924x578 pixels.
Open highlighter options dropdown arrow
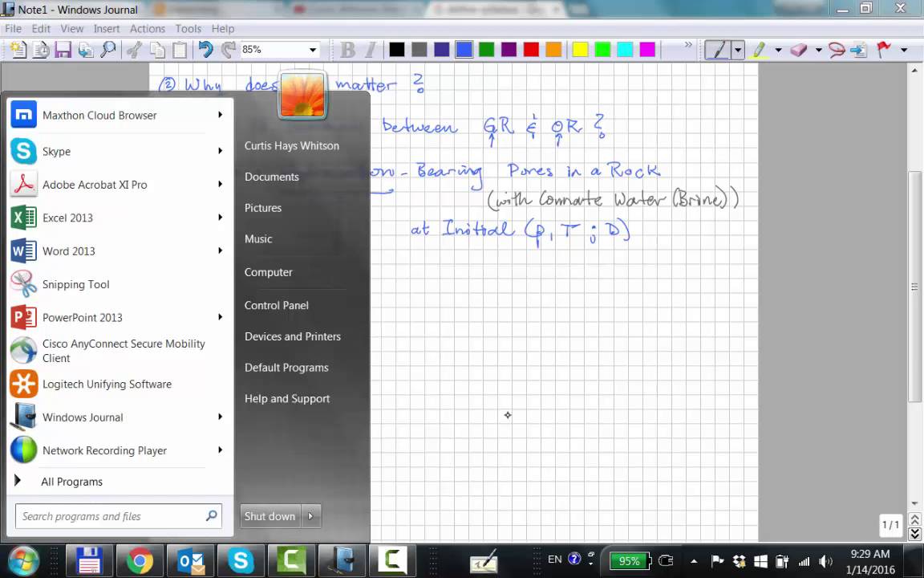[x=779, y=50]
